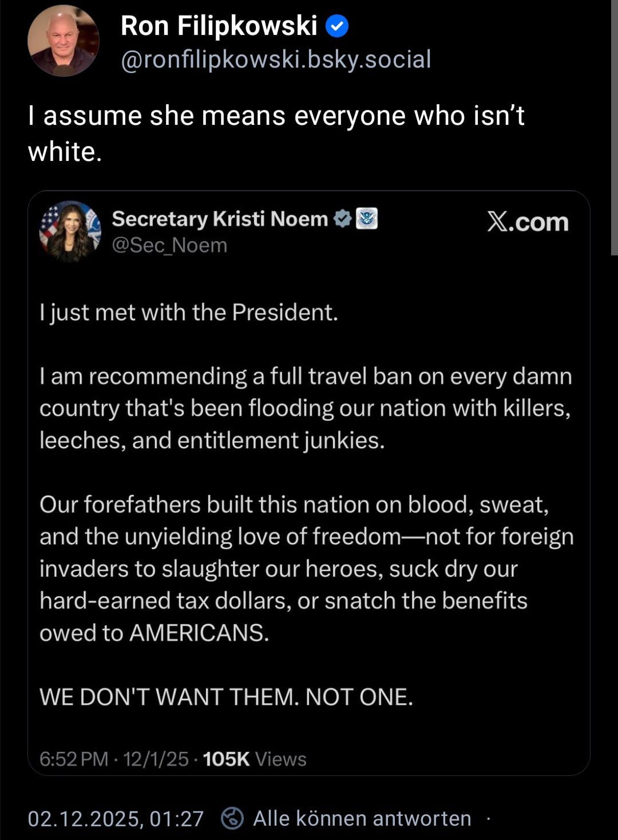
Task: Click the travel ban recommendation paragraph
Action: click(x=306, y=408)
